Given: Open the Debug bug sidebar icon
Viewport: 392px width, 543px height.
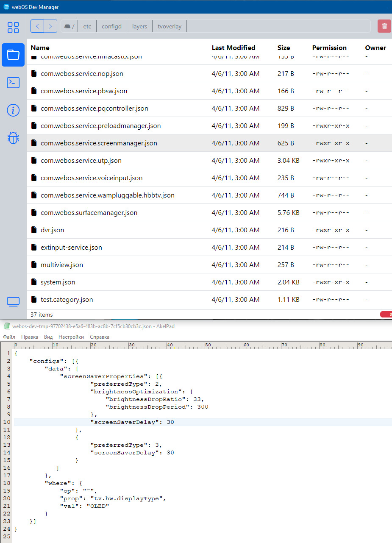Looking at the screenshot, I should pos(13,138).
